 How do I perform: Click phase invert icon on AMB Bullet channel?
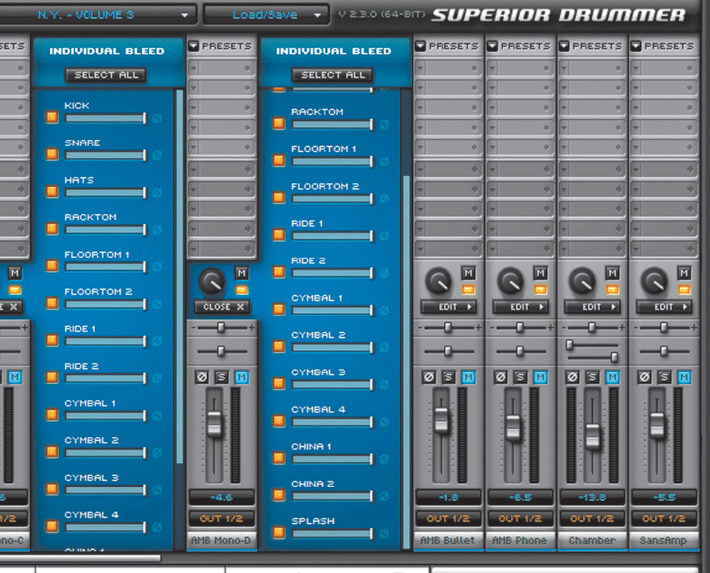[x=429, y=377]
